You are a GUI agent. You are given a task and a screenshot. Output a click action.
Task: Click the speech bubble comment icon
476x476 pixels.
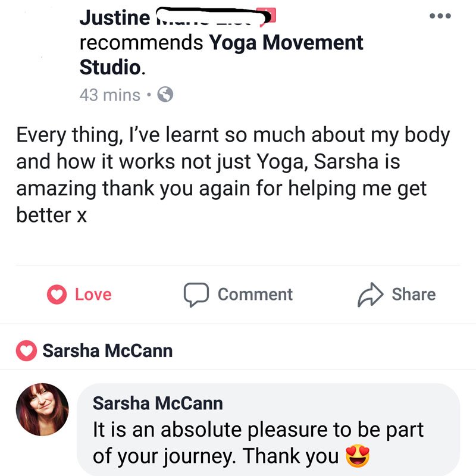(196, 295)
